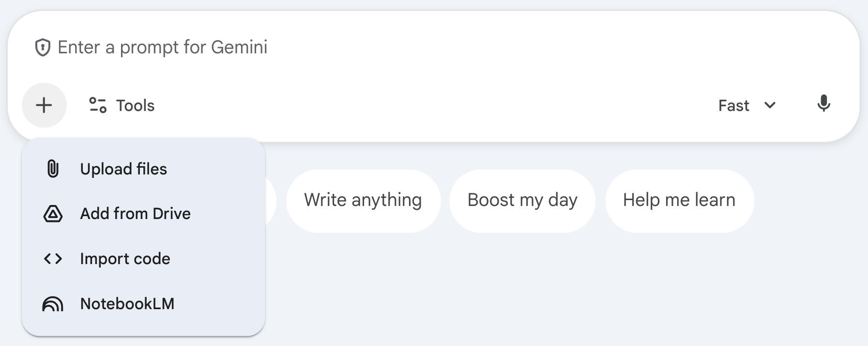Select the Boost my day suggestion
The image size is (868, 346).
[x=522, y=200]
